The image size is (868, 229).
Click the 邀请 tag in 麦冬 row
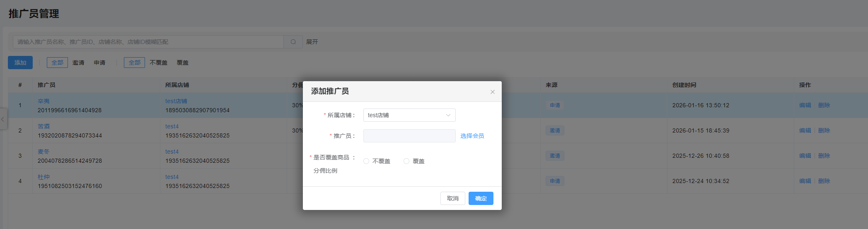(555, 156)
